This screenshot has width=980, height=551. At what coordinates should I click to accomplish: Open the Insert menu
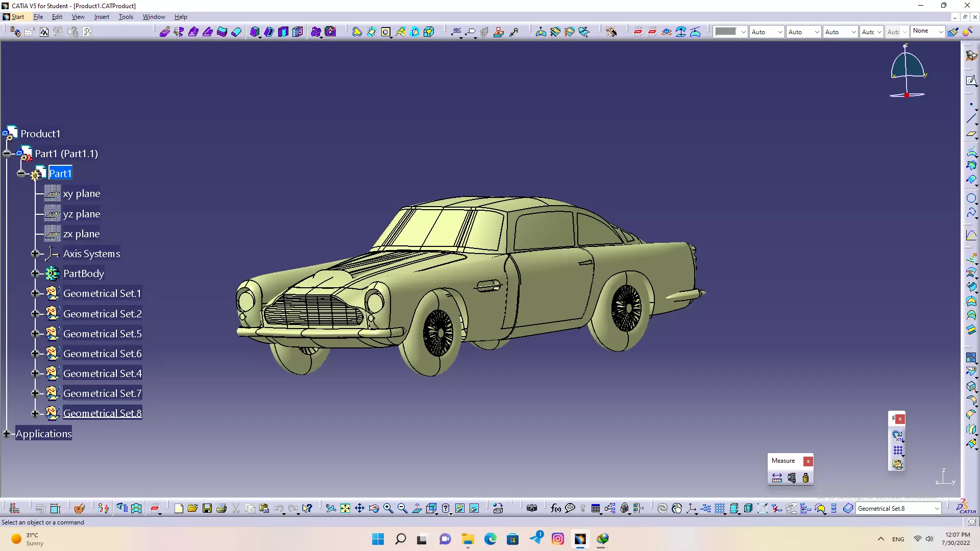click(x=101, y=17)
